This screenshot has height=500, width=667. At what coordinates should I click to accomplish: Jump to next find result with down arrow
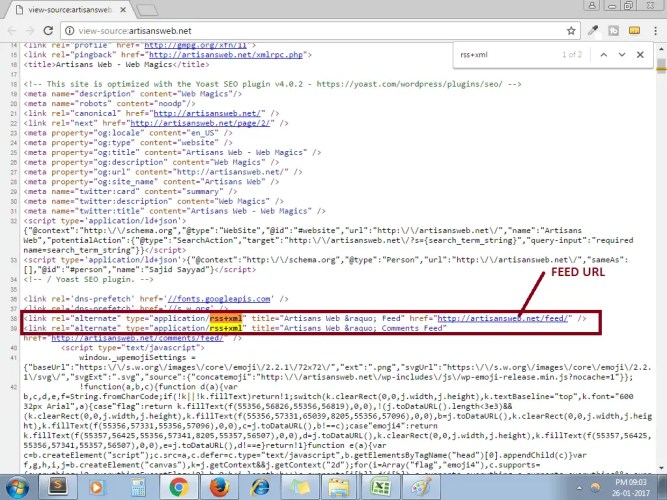click(x=622, y=54)
